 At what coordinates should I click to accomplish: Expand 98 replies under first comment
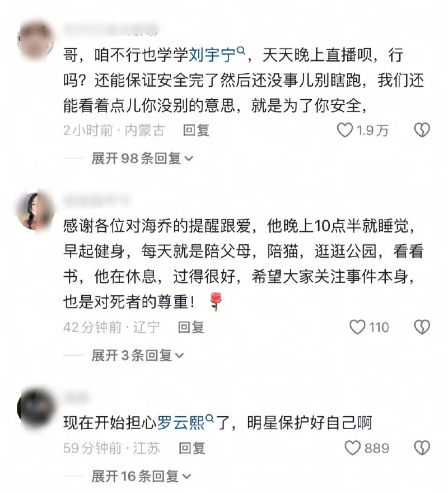(142, 159)
